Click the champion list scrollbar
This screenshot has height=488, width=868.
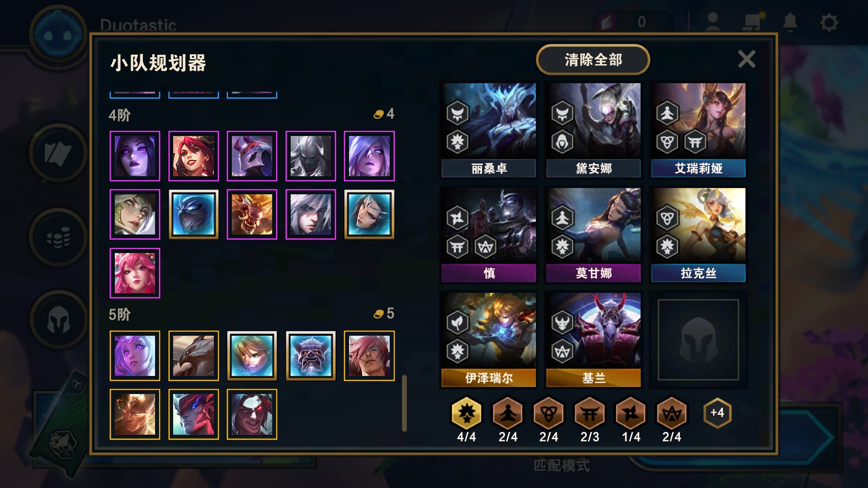404,403
